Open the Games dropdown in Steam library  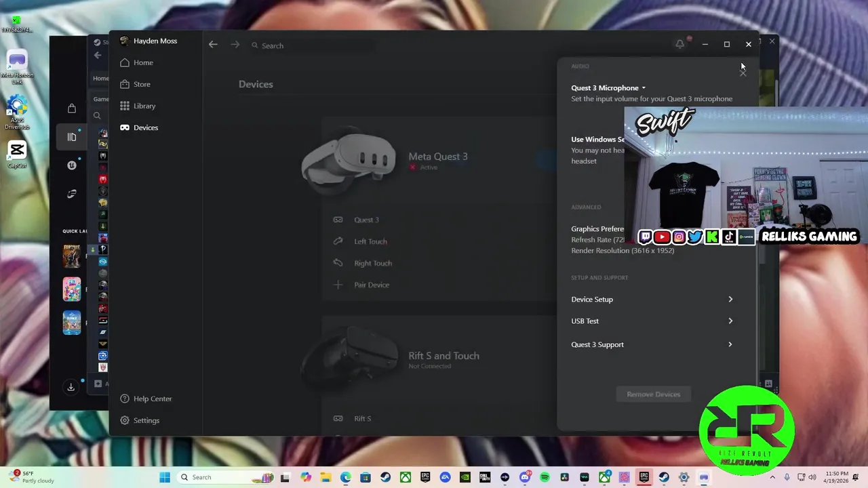pyautogui.click(x=100, y=99)
